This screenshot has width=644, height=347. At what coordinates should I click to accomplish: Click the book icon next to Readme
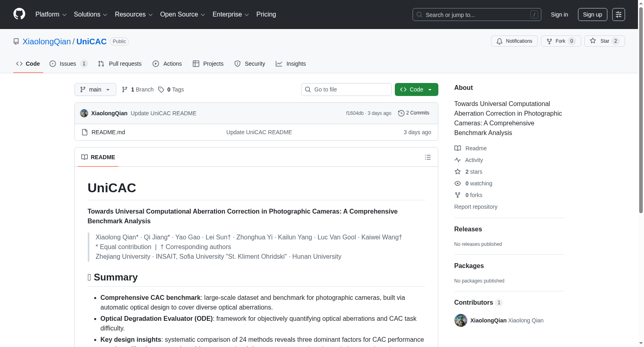pos(458,148)
